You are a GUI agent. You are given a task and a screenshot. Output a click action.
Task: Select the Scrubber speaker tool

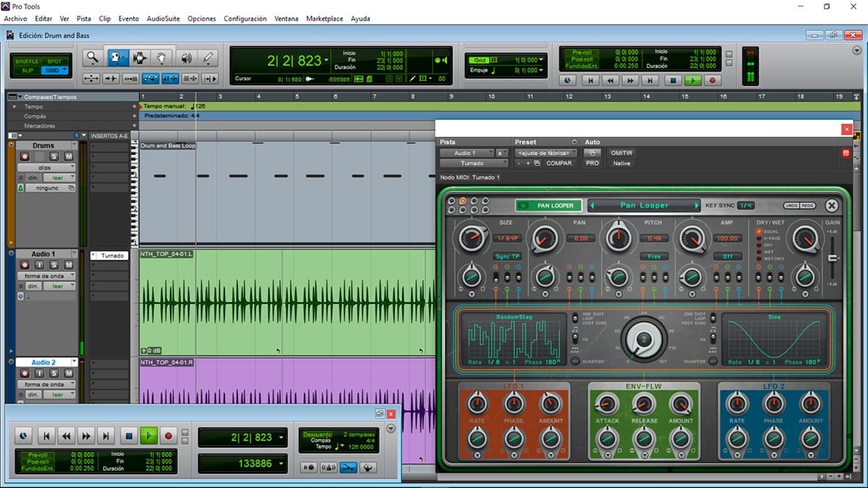186,58
